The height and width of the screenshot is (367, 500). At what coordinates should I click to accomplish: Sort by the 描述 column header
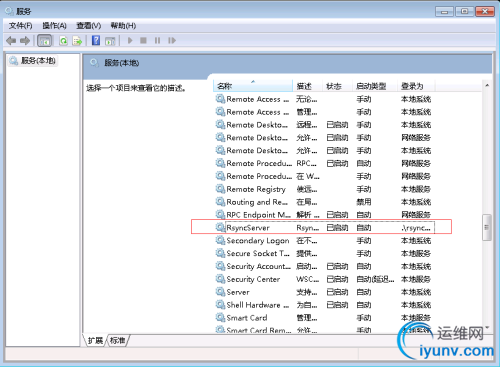coord(308,86)
